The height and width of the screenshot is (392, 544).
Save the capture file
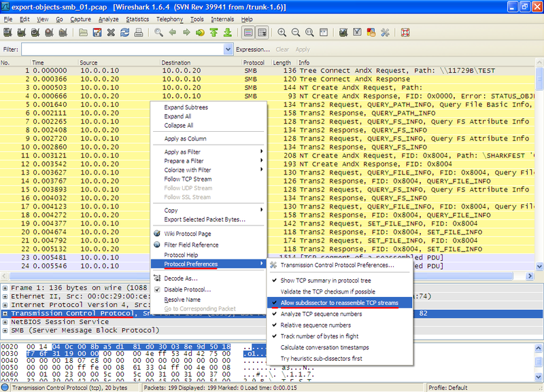pyautogui.click(x=97, y=33)
